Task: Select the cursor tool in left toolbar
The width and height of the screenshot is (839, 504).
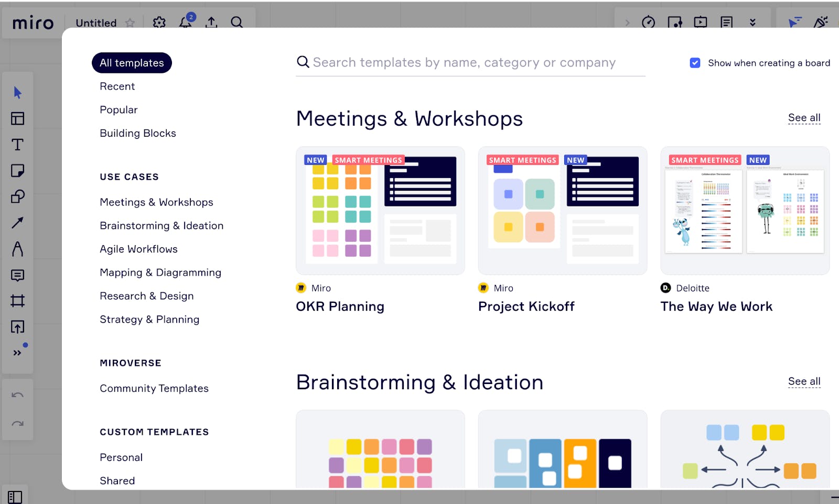Action: [x=17, y=93]
